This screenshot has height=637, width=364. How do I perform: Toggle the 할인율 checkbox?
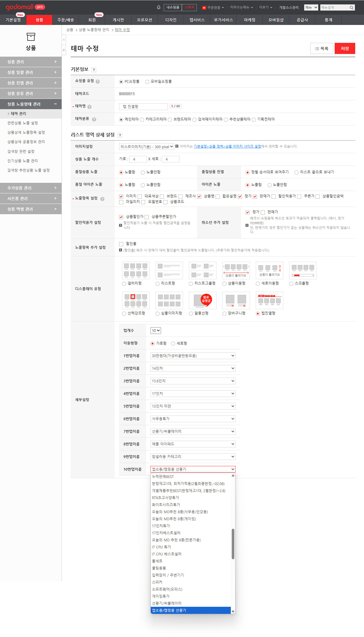(121, 244)
